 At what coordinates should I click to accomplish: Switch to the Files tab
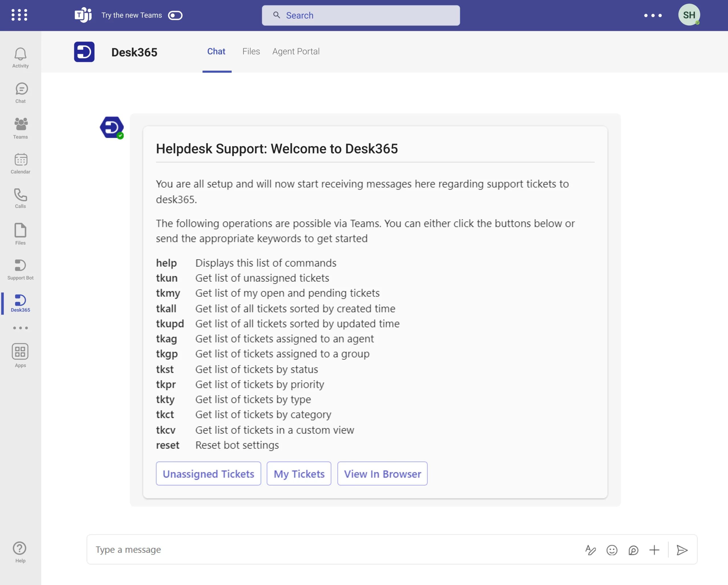pos(251,51)
